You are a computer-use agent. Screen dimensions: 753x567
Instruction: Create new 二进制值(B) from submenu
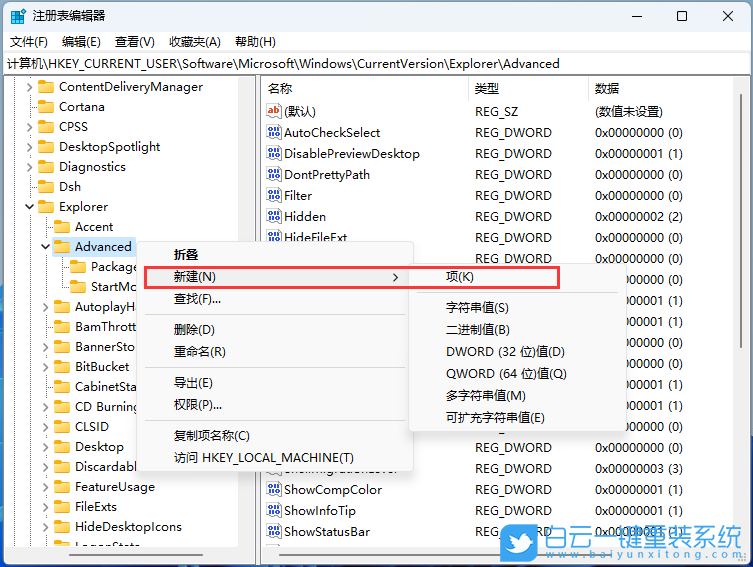pyautogui.click(x=517, y=330)
